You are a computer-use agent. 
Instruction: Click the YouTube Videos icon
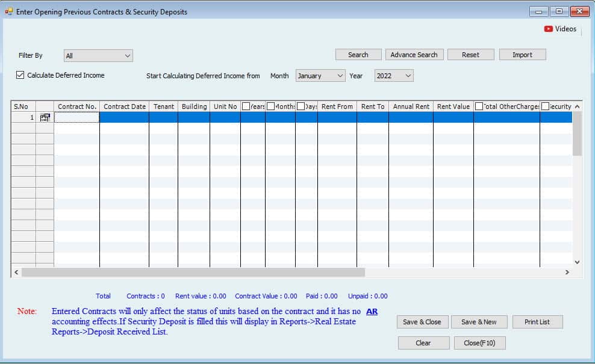click(548, 29)
